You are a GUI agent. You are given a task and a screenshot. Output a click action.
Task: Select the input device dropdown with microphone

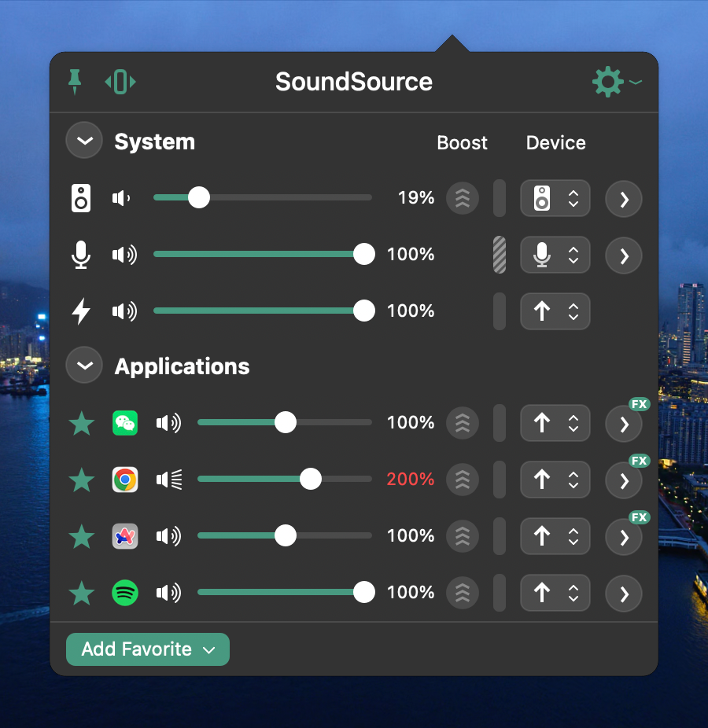[555, 255]
